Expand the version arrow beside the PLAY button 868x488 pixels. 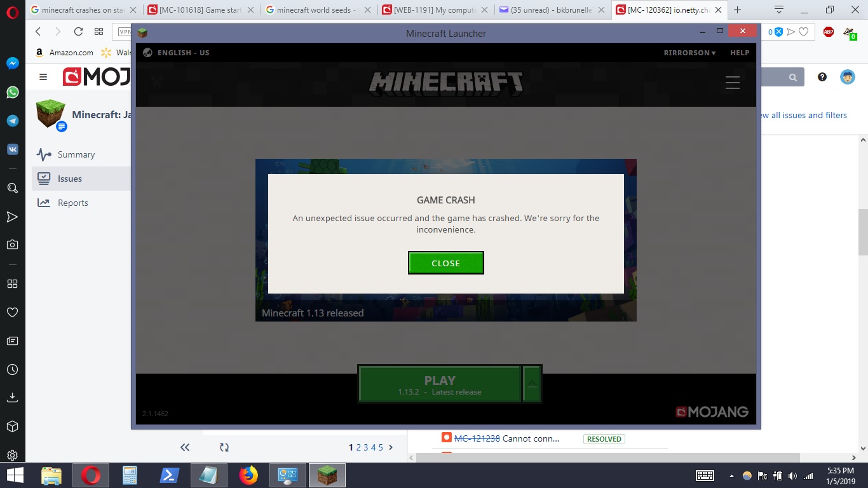point(532,384)
